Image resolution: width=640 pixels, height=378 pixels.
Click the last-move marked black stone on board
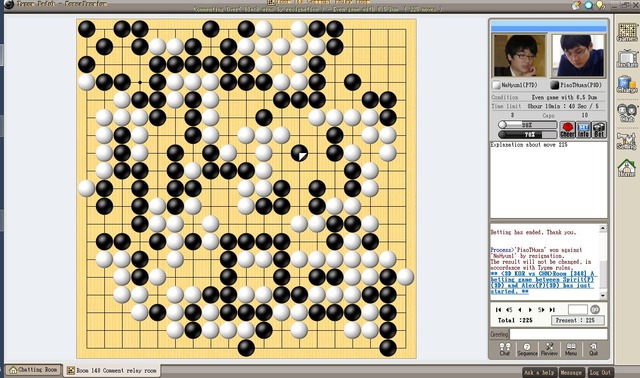[x=299, y=153]
